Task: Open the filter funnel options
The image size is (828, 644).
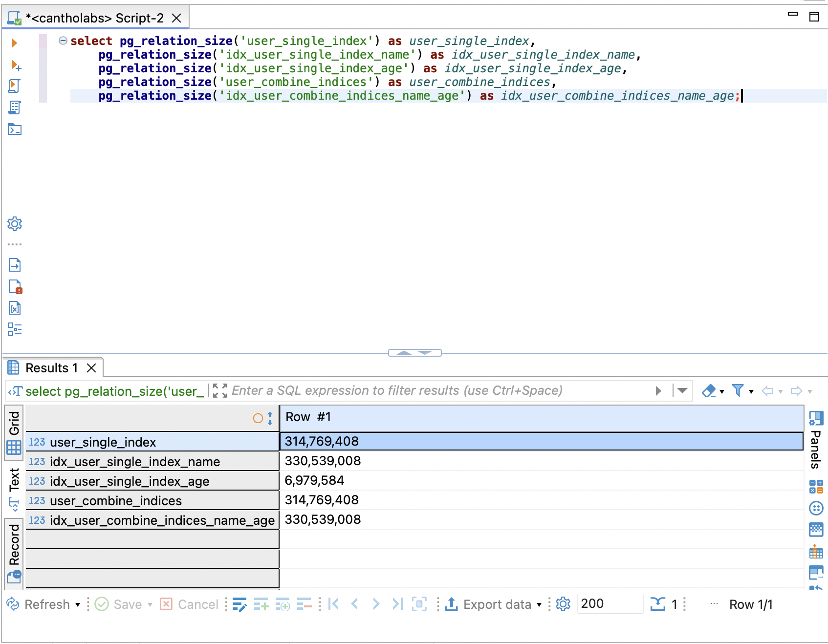Action: coord(738,390)
